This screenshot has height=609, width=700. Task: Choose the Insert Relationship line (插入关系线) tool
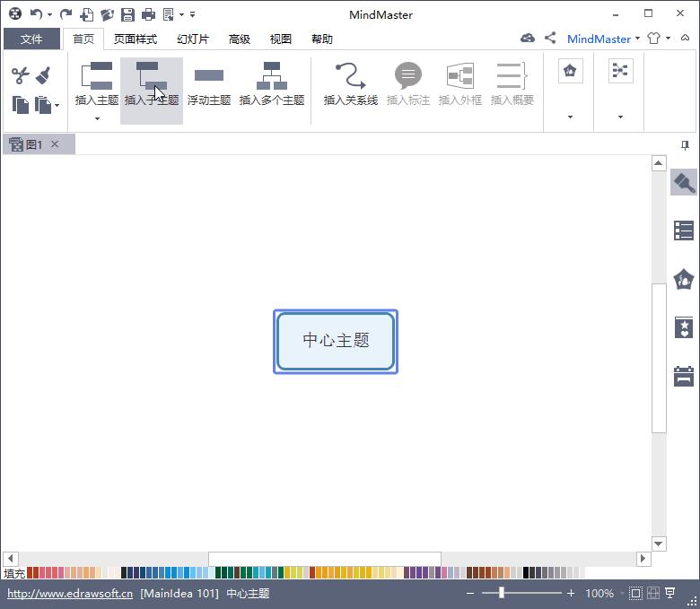tap(350, 84)
